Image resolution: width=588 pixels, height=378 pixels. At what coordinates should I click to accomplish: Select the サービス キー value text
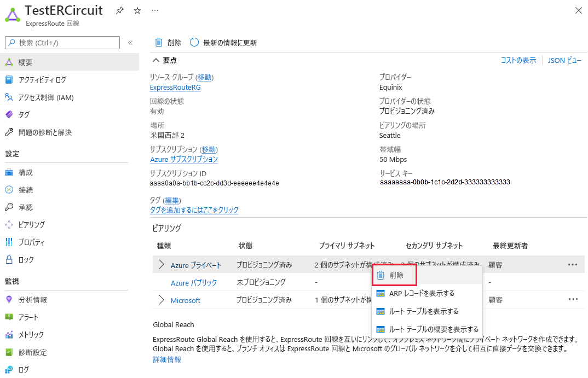pos(445,182)
